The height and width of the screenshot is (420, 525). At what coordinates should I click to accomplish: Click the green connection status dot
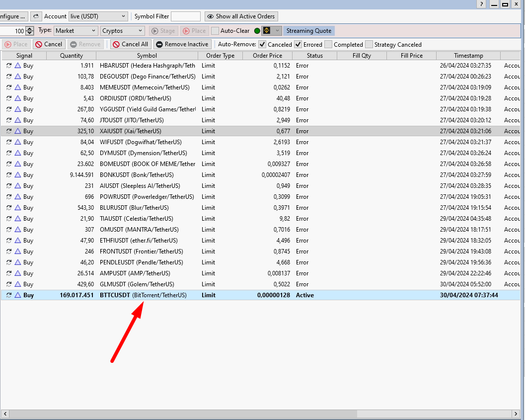257,31
